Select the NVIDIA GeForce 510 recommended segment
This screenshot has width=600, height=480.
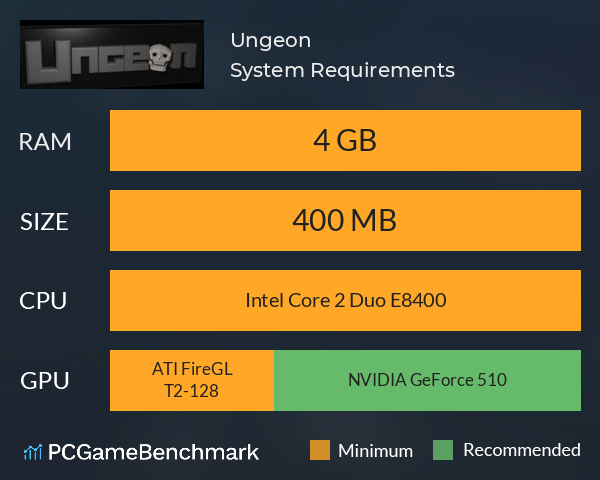427,380
